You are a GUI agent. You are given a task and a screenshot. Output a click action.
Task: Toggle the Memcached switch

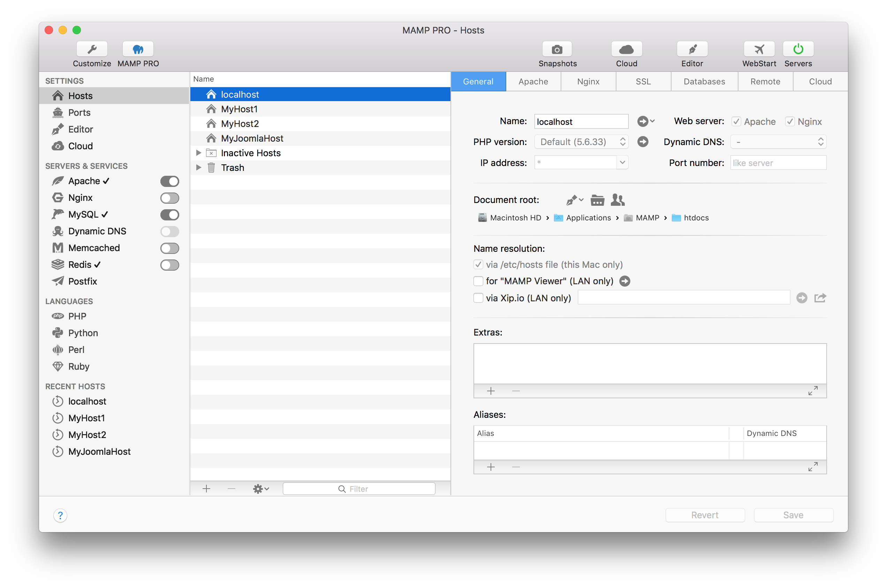pyautogui.click(x=169, y=248)
